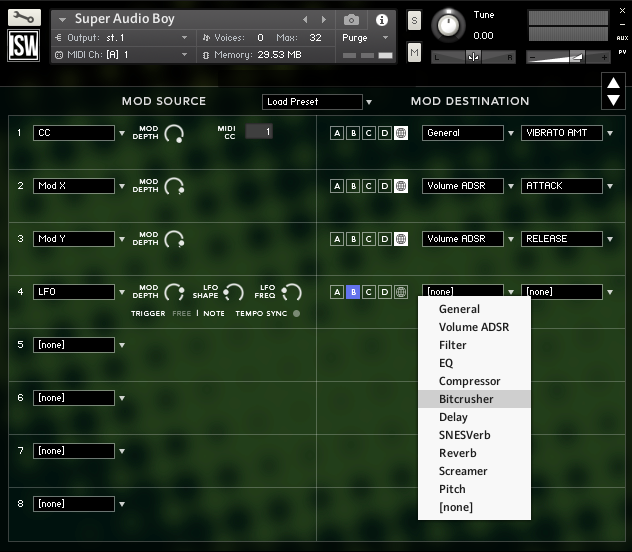
Task: Click the ISW logo
Action: pyautogui.click(x=24, y=46)
